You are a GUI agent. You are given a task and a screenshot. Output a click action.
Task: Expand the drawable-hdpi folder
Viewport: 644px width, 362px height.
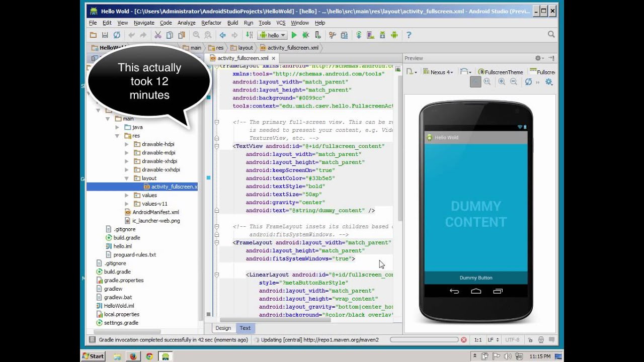coord(127,144)
